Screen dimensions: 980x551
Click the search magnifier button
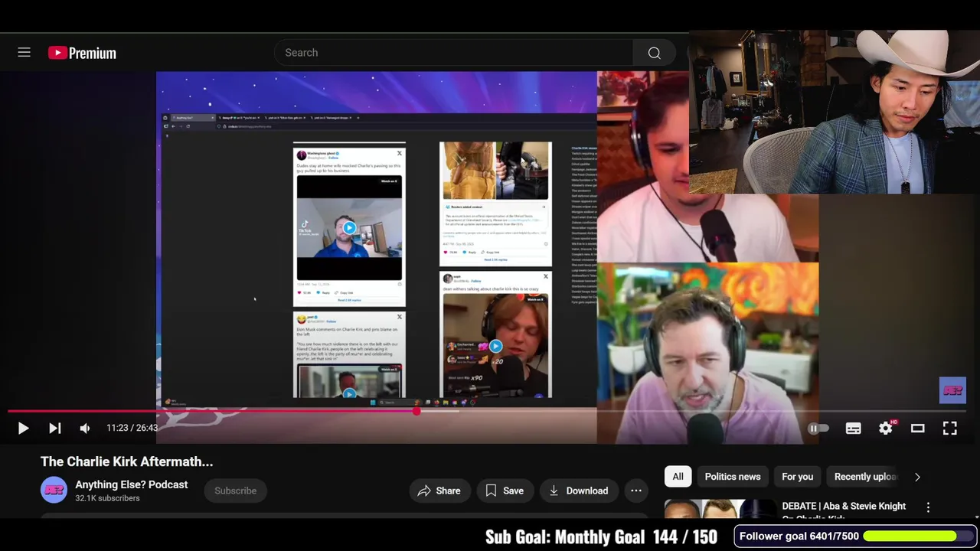pyautogui.click(x=654, y=53)
